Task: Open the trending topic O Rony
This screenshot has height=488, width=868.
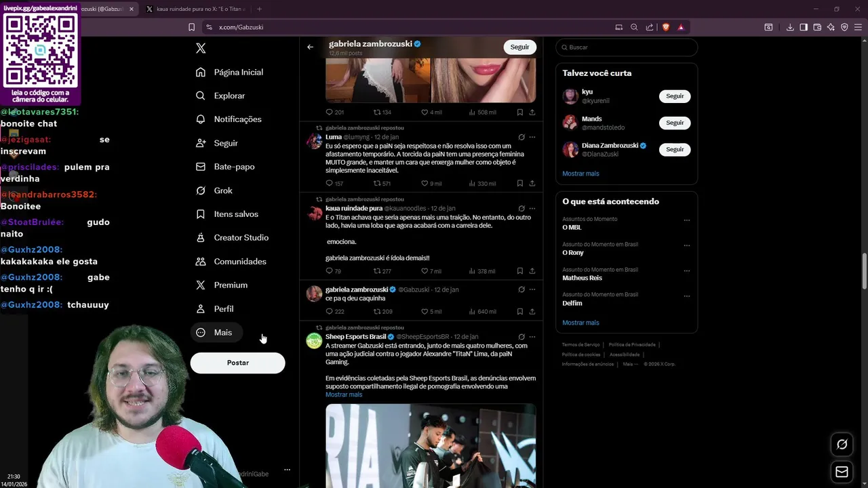Action: [573, 253]
